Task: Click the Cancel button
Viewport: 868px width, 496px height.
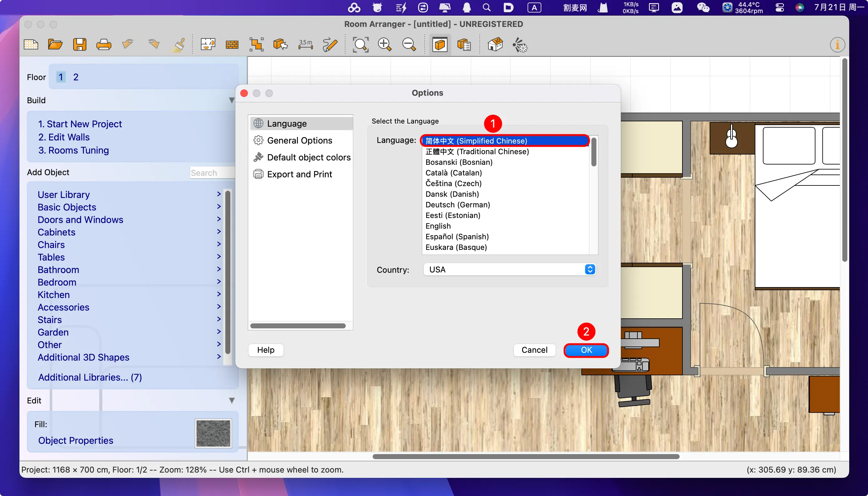Action: click(534, 350)
